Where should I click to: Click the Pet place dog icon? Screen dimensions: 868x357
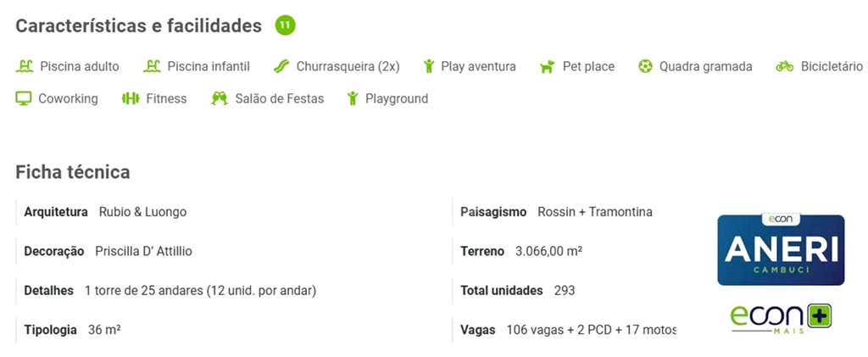(x=547, y=66)
